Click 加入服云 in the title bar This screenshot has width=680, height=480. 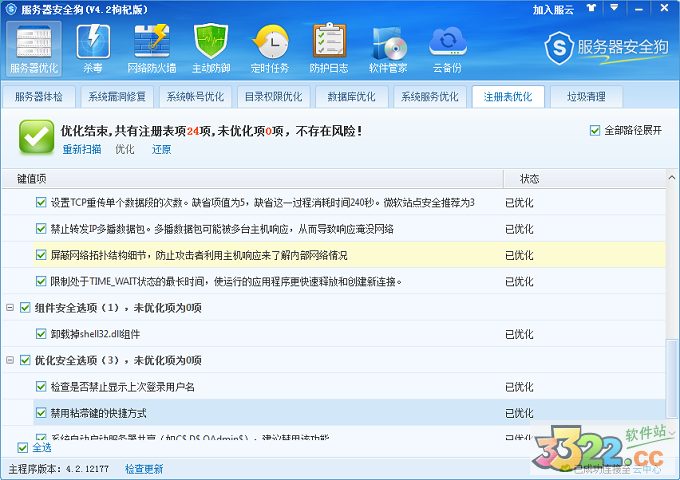[553, 10]
